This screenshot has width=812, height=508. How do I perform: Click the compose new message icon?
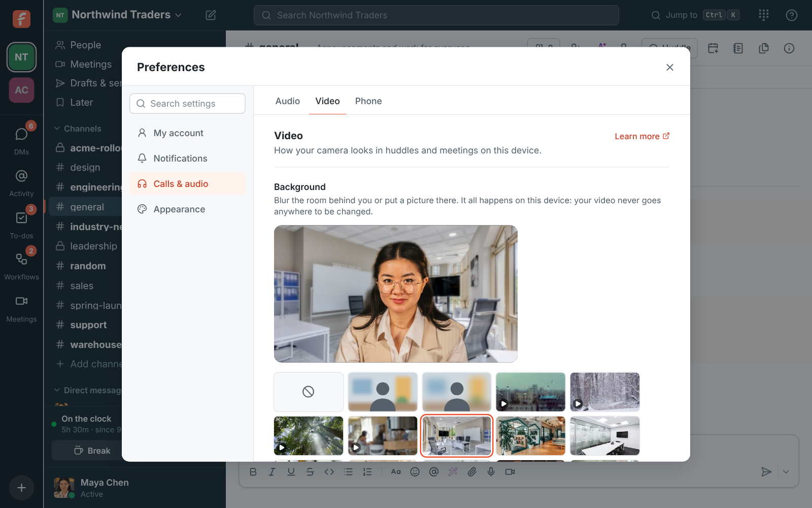pos(211,15)
